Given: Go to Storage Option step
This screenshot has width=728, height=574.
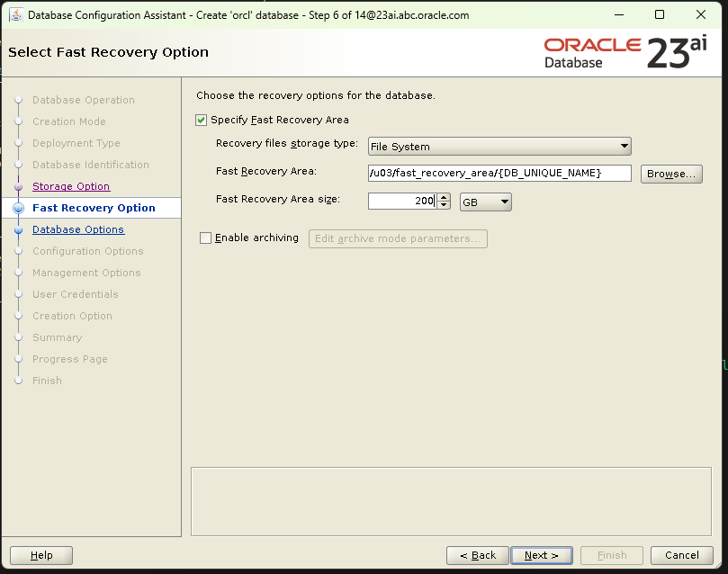Looking at the screenshot, I should (x=71, y=186).
